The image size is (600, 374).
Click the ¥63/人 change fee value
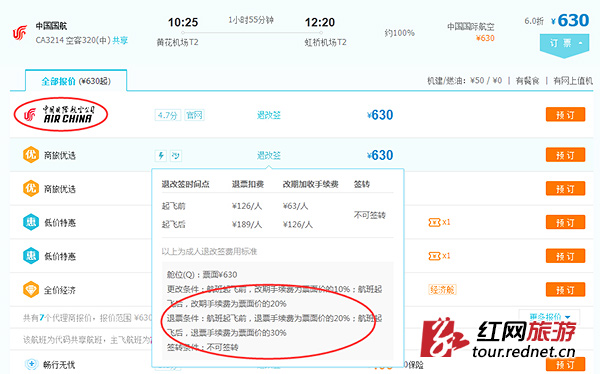[x=295, y=206]
